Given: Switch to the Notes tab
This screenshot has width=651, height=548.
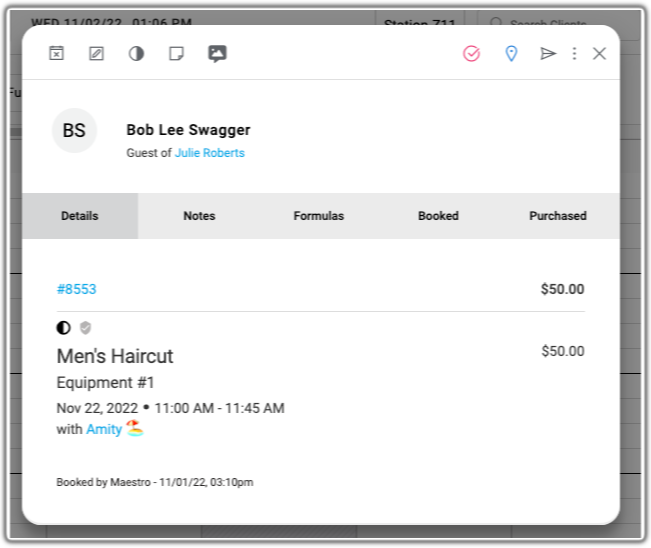Looking at the screenshot, I should 199,216.
